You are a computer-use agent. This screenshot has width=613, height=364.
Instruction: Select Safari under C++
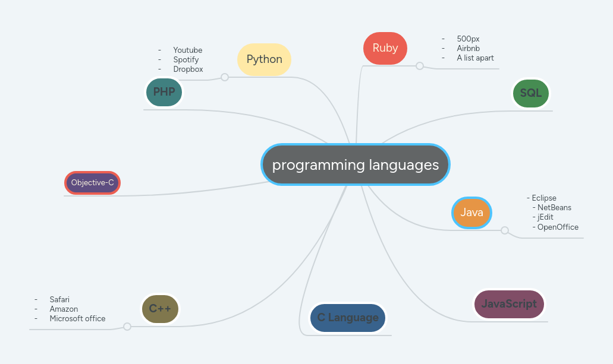coord(59,299)
